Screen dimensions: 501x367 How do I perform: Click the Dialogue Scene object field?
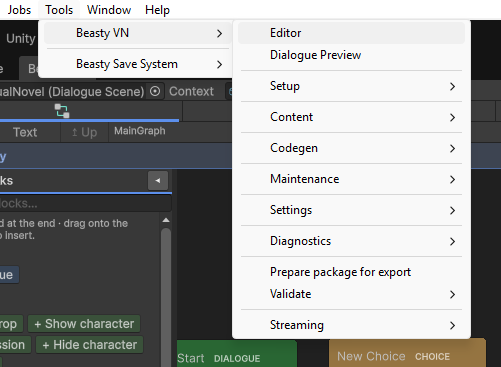click(x=82, y=91)
